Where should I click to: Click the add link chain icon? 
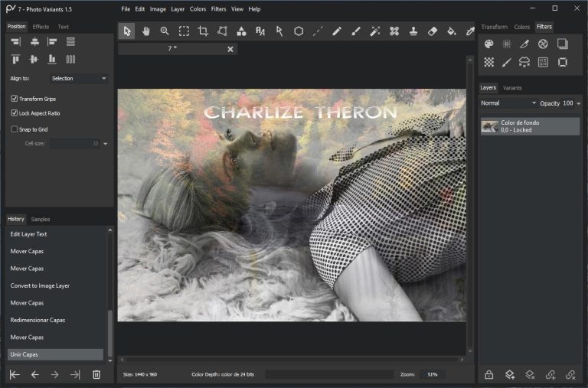click(x=550, y=374)
